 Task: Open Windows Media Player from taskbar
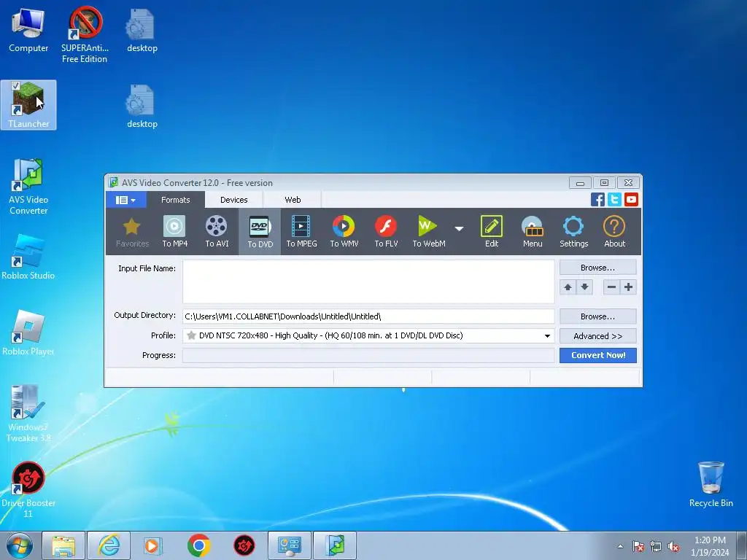click(153, 545)
